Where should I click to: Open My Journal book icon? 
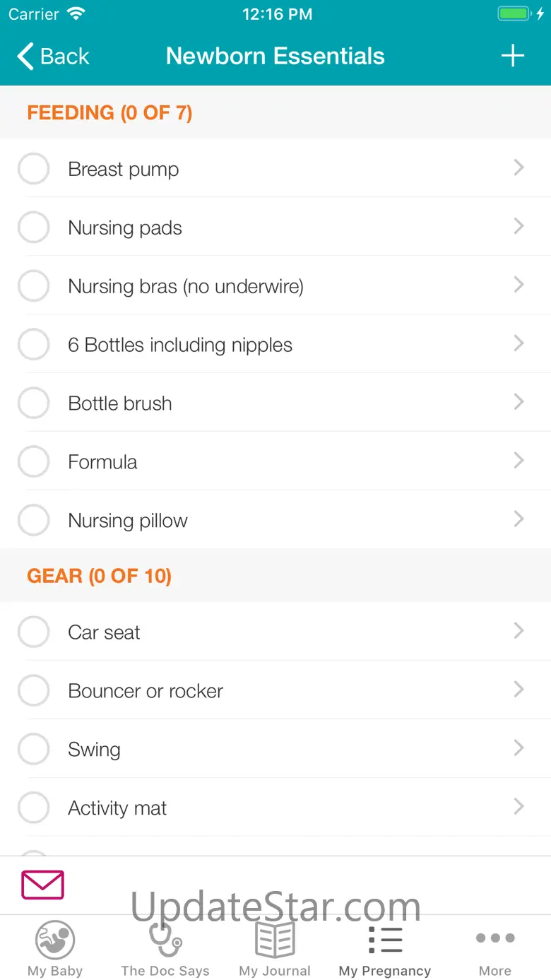click(x=275, y=940)
